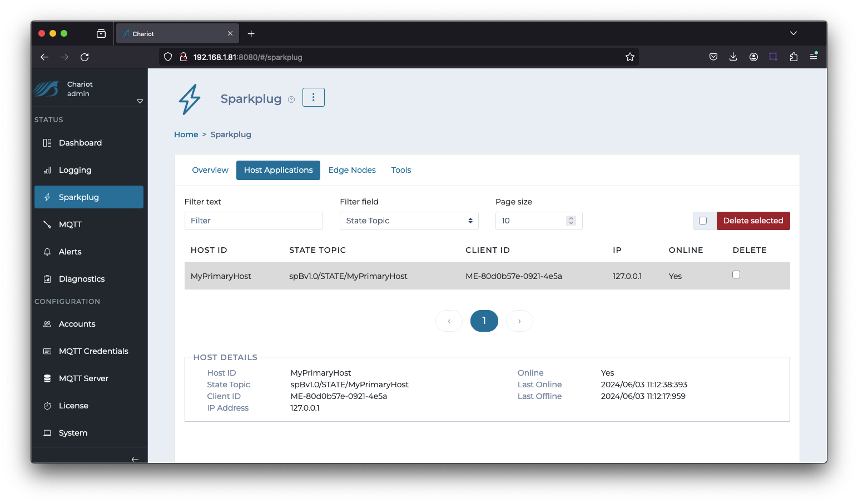Collapse the sidebar with the left arrow
The height and width of the screenshot is (504, 858).
point(135,460)
